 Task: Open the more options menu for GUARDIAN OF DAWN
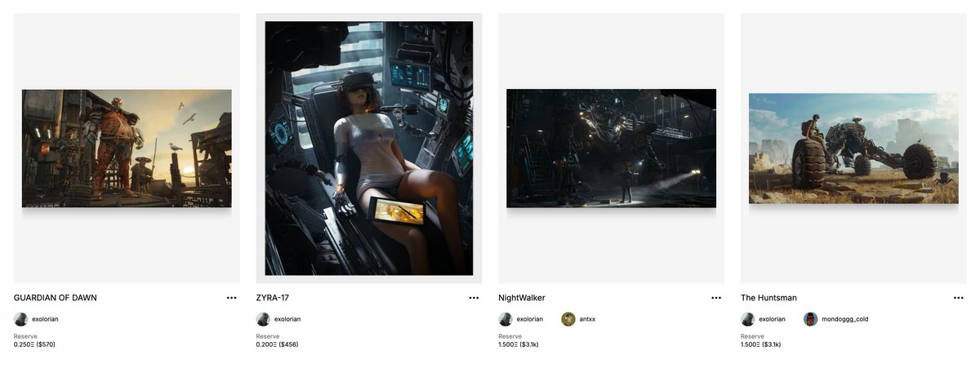(231, 298)
